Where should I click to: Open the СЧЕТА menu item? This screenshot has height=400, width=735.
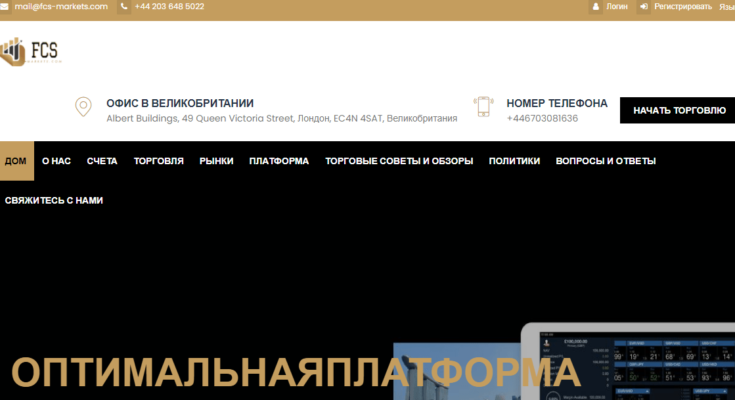tap(102, 161)
